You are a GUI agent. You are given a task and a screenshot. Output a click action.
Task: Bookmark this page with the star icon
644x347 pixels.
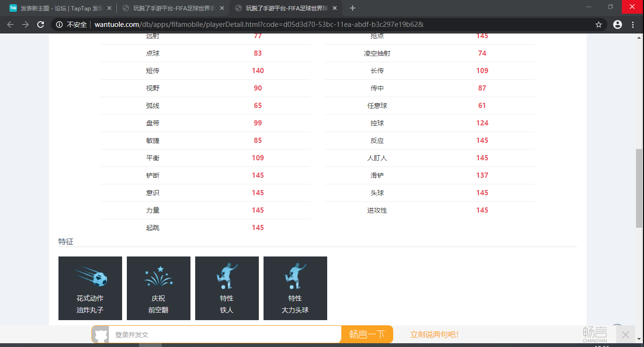[x=599, y=25]
